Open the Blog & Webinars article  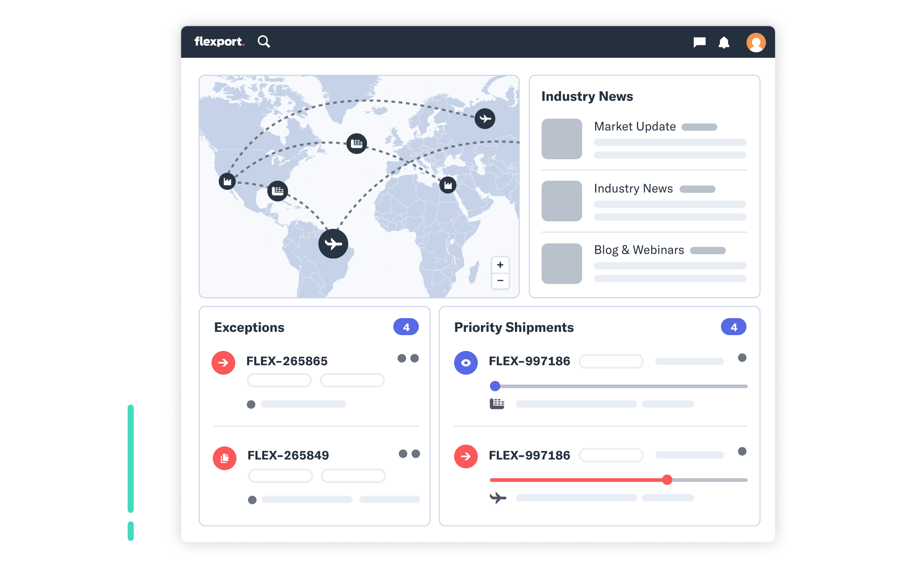(x=639, y=250)
